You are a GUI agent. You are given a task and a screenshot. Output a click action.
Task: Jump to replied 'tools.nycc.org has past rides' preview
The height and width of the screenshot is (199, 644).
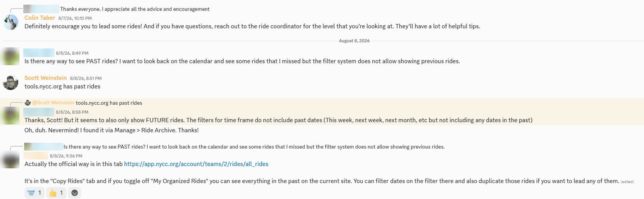click(x=109, y=103)
